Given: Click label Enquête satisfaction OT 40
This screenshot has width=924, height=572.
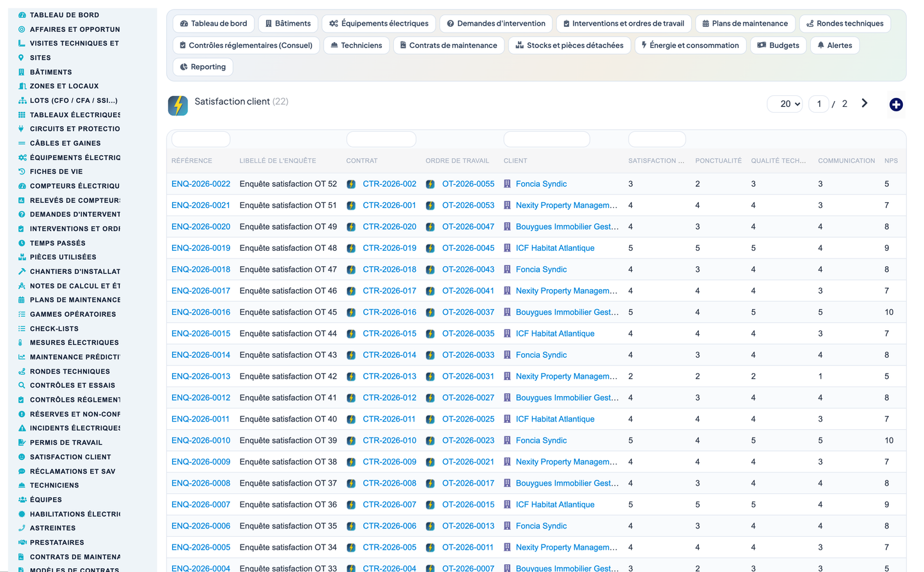Looking at the screenshot, I should [x=288, y=419].
